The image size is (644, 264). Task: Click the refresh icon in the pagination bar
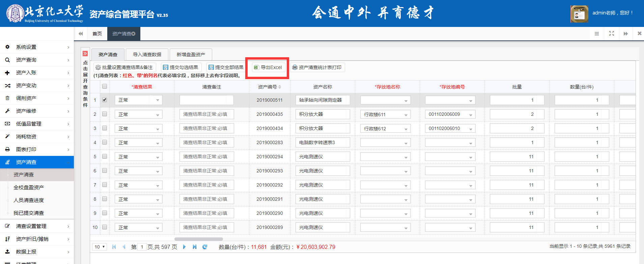point(204,247)
